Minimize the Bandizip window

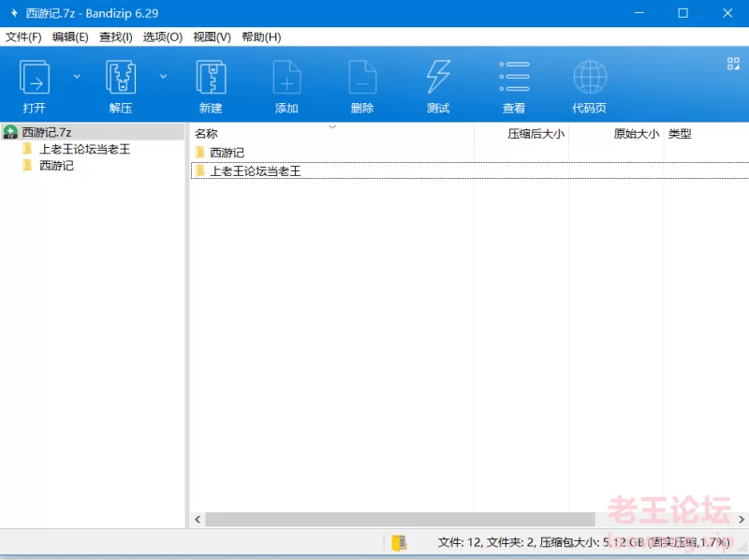pos(639,13)
